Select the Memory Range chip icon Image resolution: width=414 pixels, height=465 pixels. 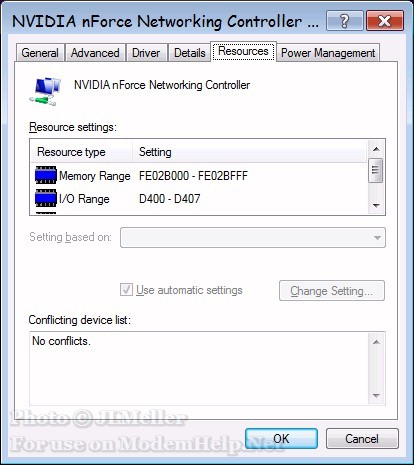[46, 175]
